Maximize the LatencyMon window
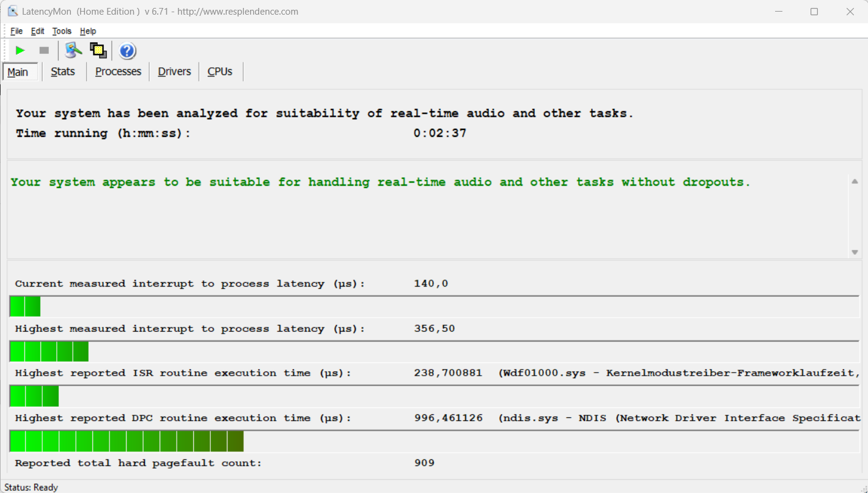 tap(814, 12)
